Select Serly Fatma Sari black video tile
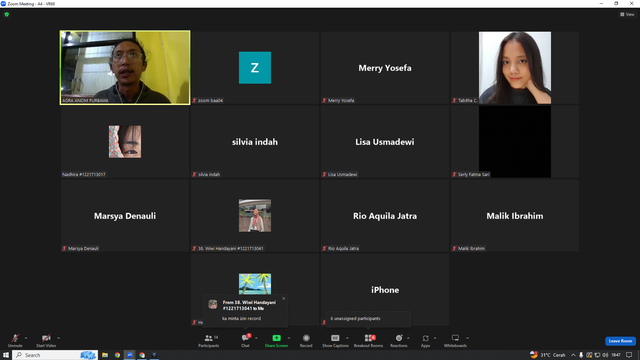The width and height of the screenshot is (640, 360). click(515, 142)
